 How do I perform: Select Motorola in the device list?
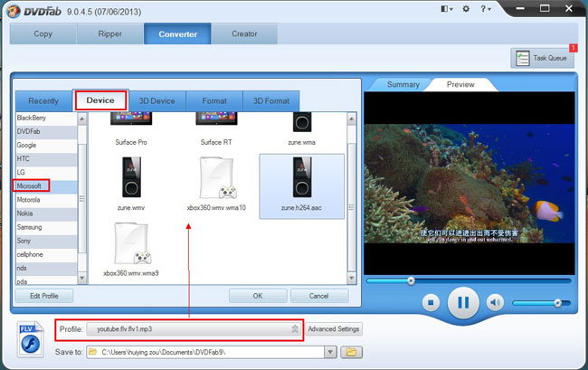pos(46,200)
